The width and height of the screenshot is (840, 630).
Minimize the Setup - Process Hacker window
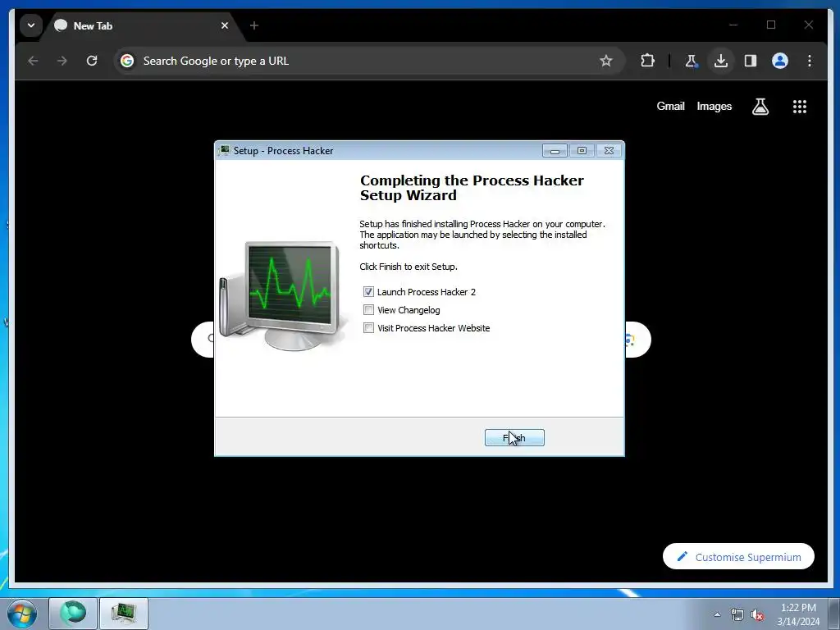click(555, 151)
